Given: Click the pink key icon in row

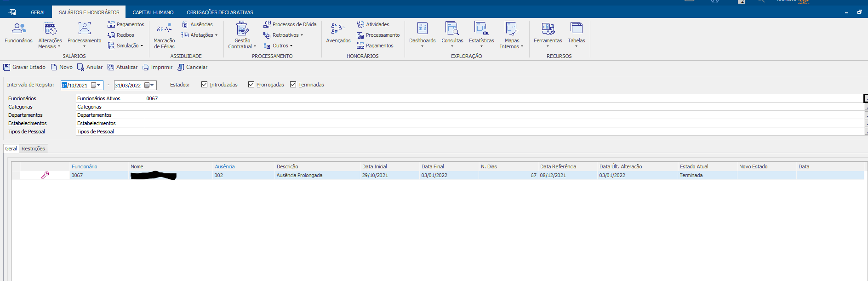Looking at the screenshot, I should tap(45, 175).
